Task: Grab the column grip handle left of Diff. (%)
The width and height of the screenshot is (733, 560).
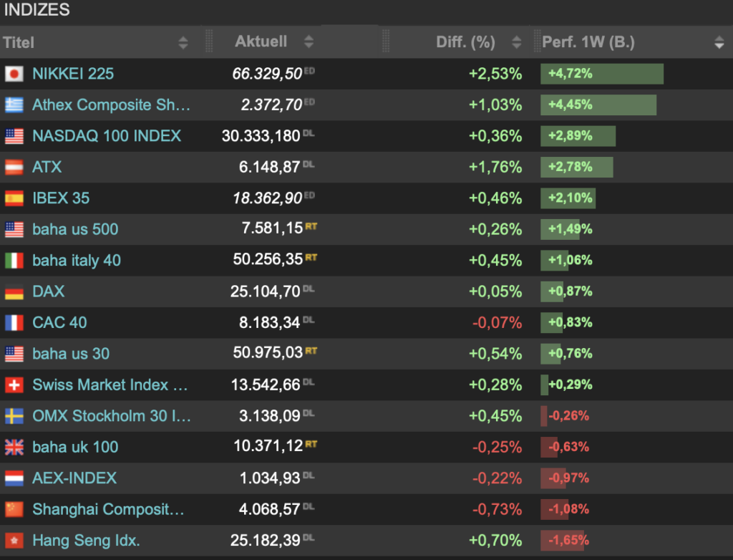Action: point(386,41)
